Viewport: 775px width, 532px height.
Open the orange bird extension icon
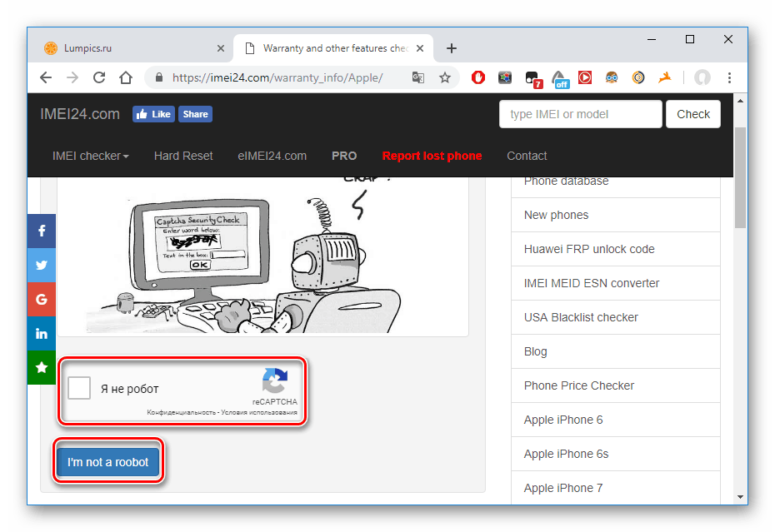click(665, 77)
